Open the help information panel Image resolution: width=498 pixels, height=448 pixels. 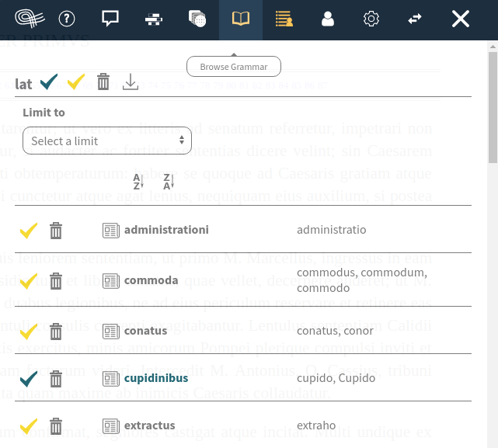(68, 19)
